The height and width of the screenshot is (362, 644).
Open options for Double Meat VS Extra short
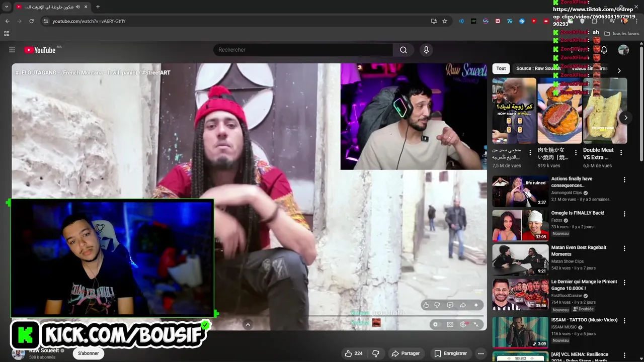pyautogui.click(x=621, y=152)
